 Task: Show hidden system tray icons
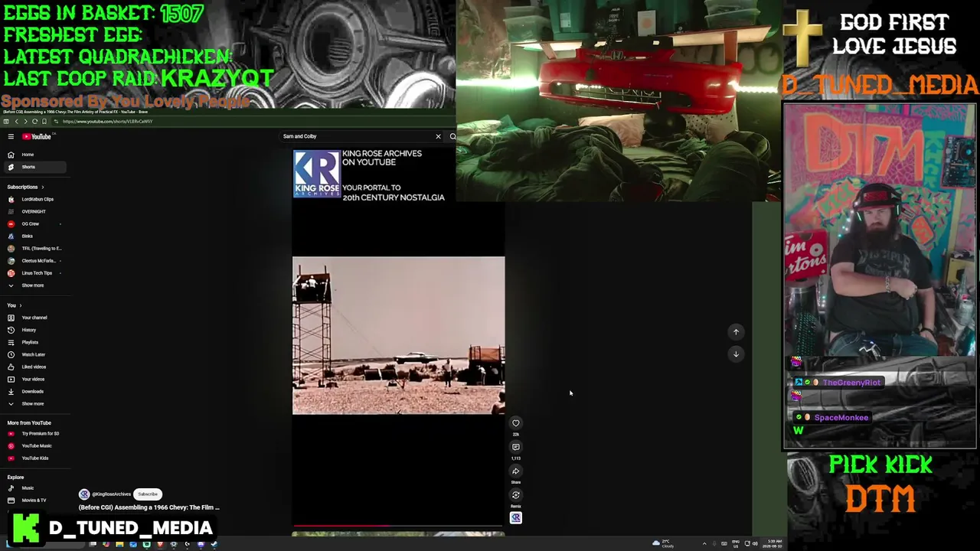[704, 543]
